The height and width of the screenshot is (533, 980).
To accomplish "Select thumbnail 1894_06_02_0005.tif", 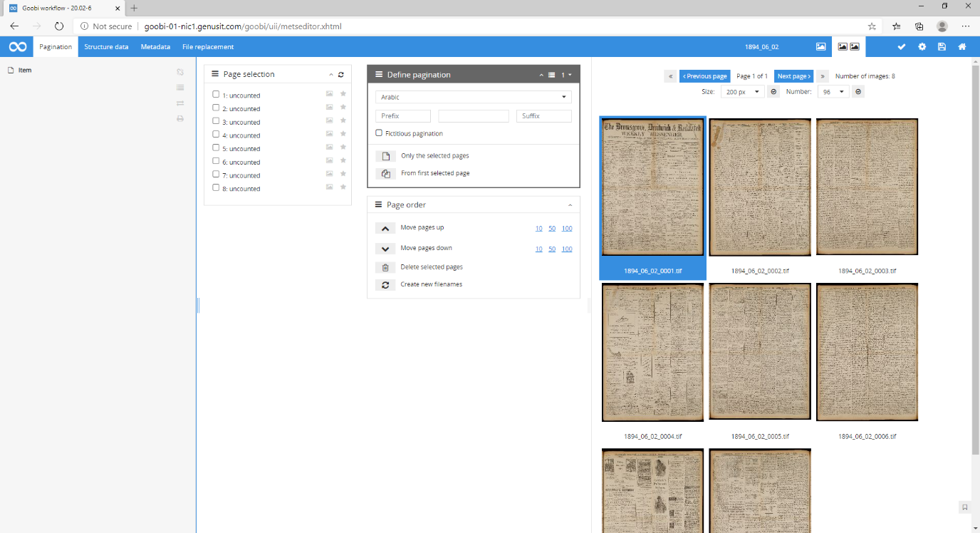I will coord(760,352).
